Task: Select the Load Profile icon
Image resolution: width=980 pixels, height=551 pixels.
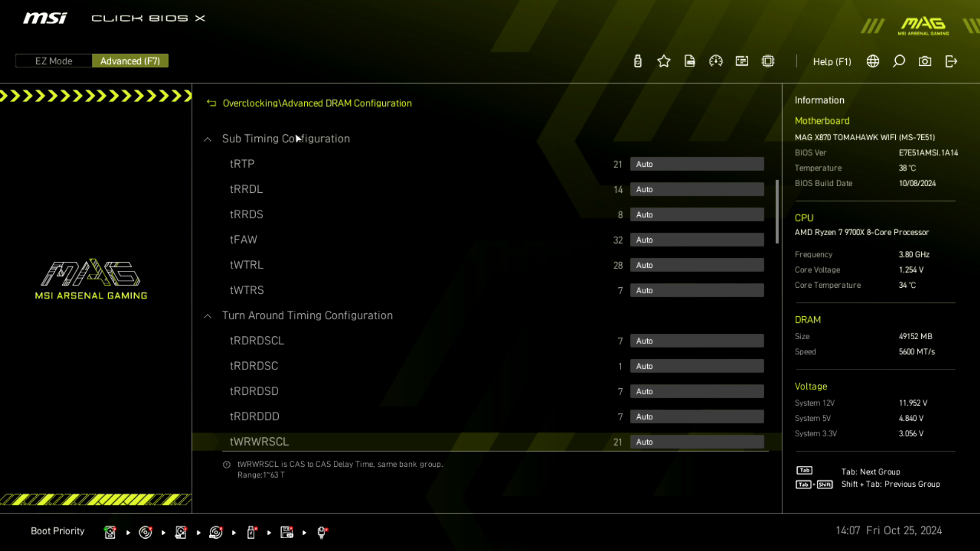Action: [689, 61]
